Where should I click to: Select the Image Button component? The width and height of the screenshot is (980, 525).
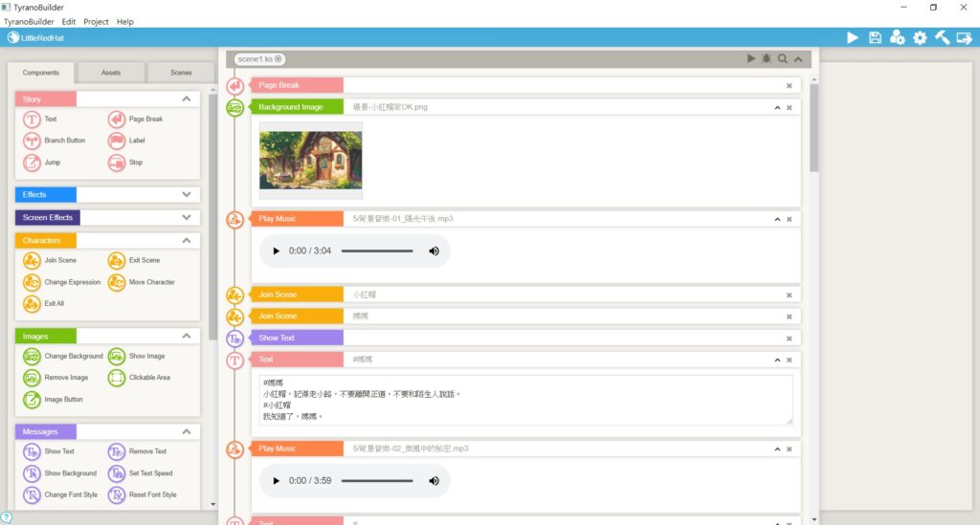(x=54, y=400)
